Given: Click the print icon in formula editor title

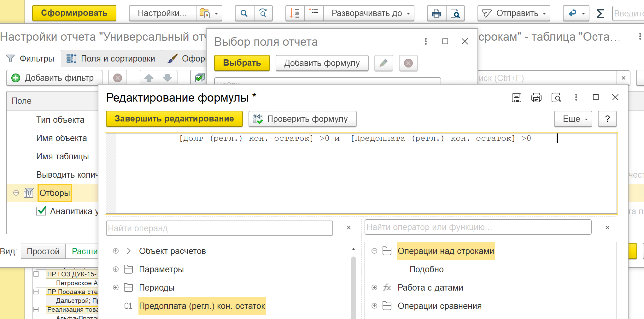Looking at the screenshot, I should (x=536, y=97).
